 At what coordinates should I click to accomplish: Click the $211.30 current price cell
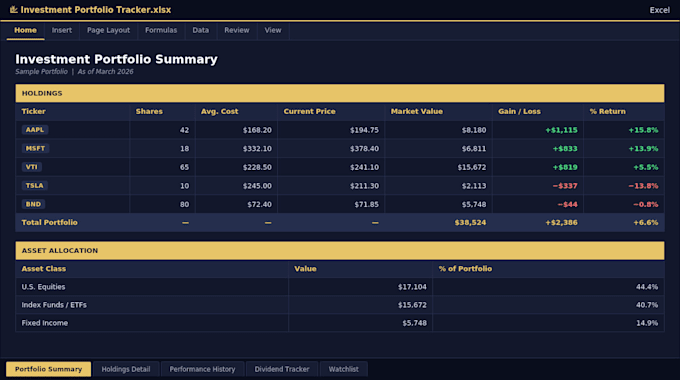tap(331, 186)
